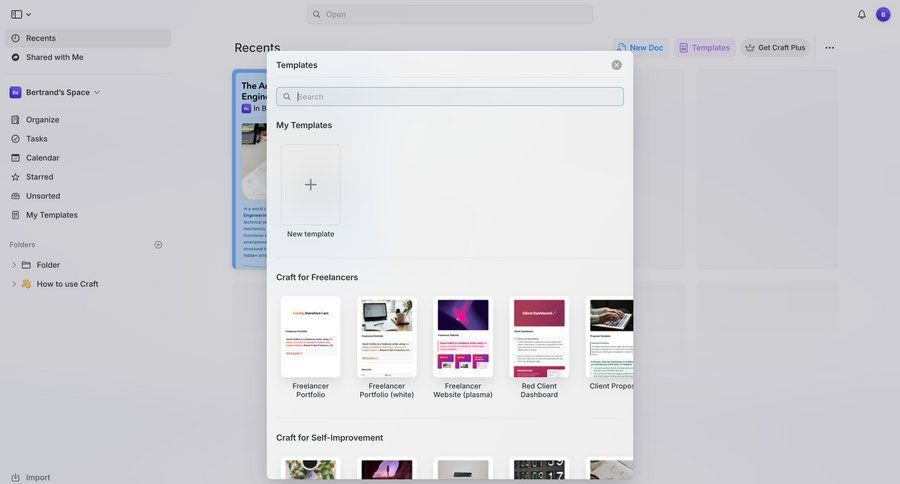Select Recents in sidebar
This screenshot has width=900, height=484.
click(x=88, y=38)
